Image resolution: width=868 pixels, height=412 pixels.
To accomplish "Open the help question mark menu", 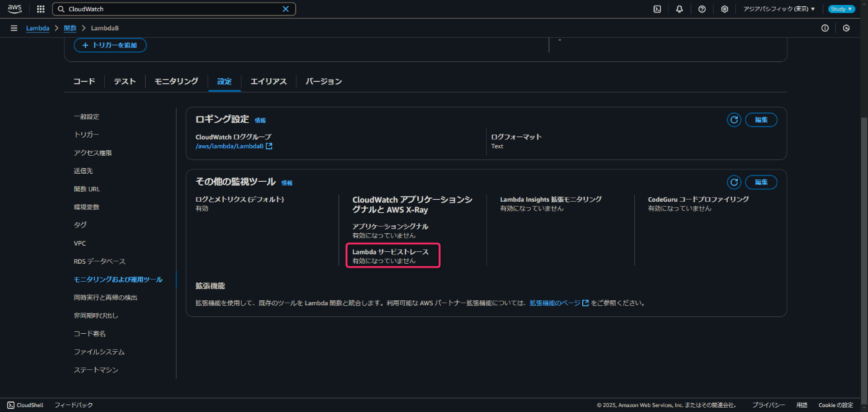I will pos(702,9).
